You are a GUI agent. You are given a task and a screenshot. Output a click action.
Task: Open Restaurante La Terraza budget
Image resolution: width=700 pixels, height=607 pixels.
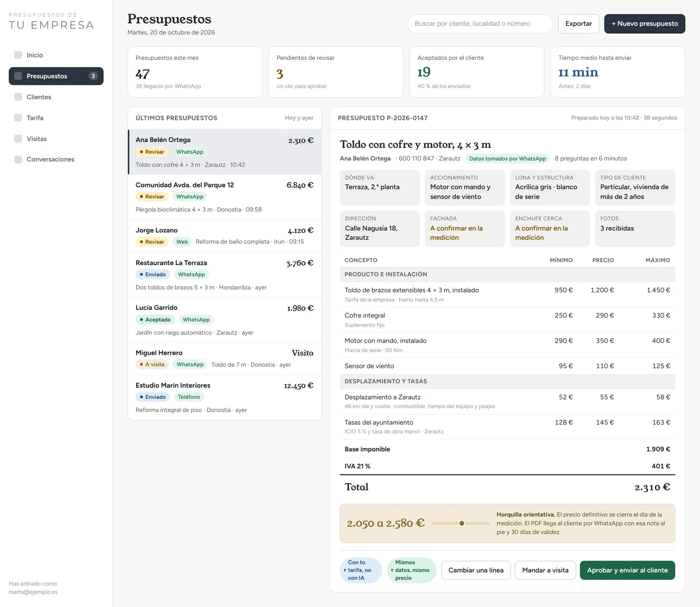(225, 275)
